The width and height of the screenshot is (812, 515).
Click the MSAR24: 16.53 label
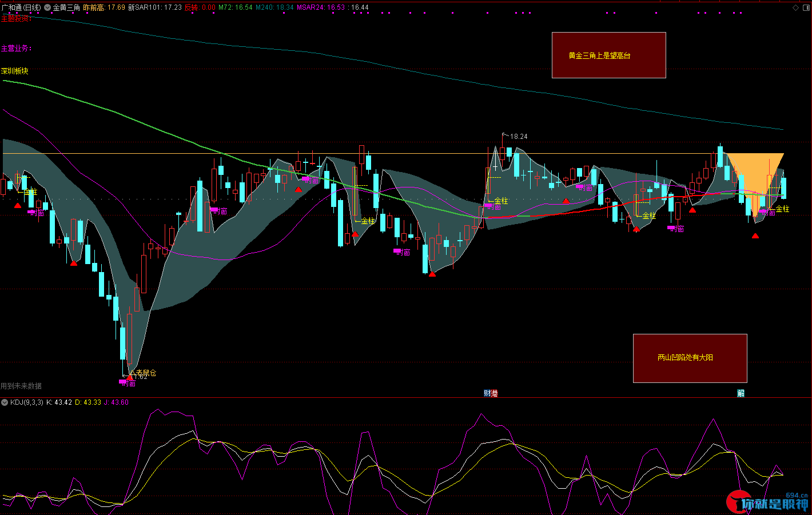[321, 7]
